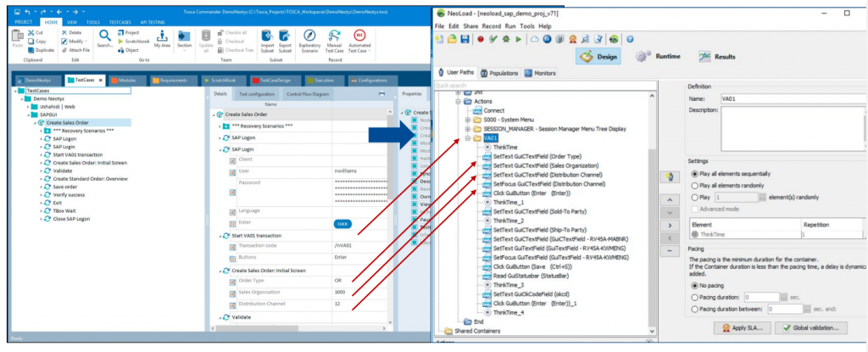
Task: Click NeoLoad Design section button
Action: [598, 56]
